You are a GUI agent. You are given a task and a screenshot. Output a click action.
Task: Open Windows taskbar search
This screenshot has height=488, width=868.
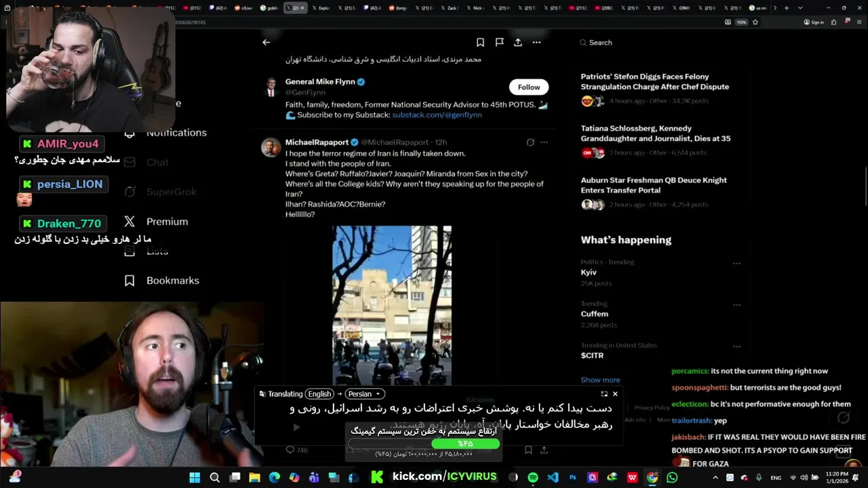[215, 477]
